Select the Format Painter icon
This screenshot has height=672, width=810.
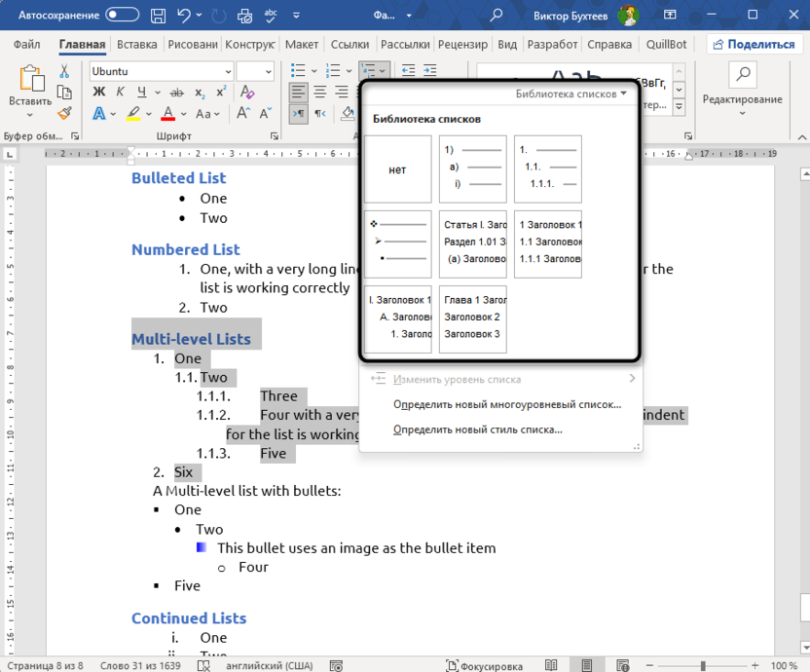pyautogui.click(x=62, y=113)
